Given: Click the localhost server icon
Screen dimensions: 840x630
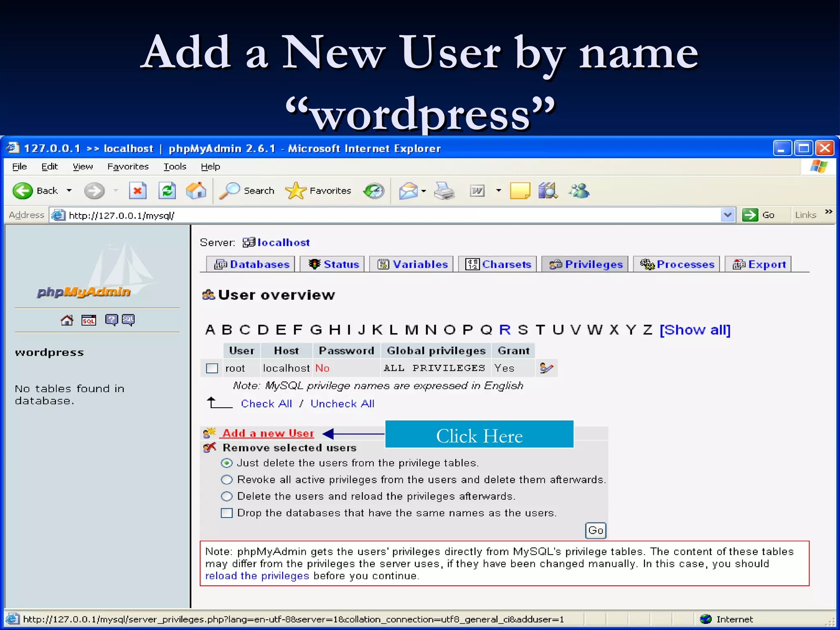Looking at the screenshot, I should click(249, 242).
